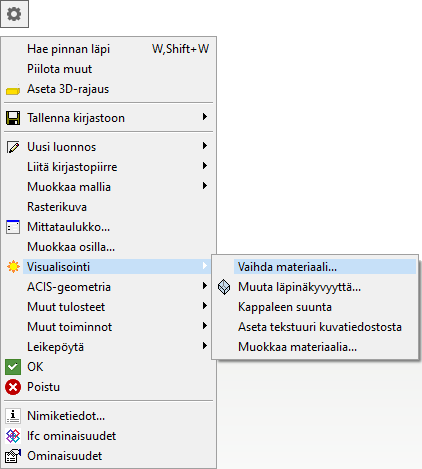Viewport: 422px width, 469px height.
Task: Open Muokkaa materiaalia...
Action: point(315,347)
